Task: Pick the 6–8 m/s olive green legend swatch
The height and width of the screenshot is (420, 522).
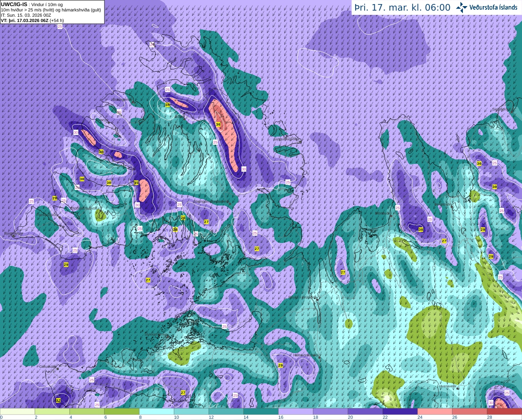Action: tap(122, 411)
